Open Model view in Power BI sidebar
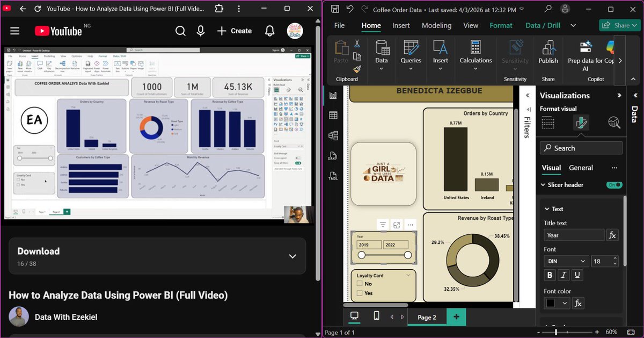Screen dimensions: 644x338 coord(333,135)
